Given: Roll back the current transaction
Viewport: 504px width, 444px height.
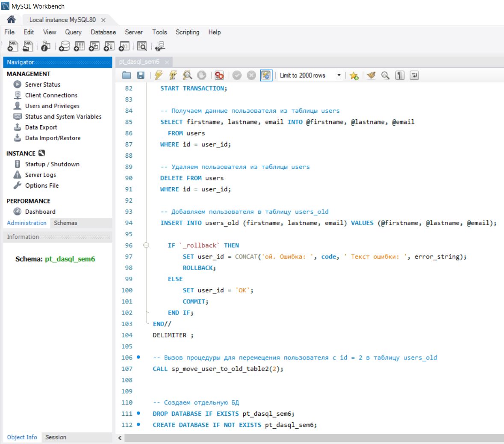Looking at the screenshot, I should pyautogui.click(x=251, y=76).
